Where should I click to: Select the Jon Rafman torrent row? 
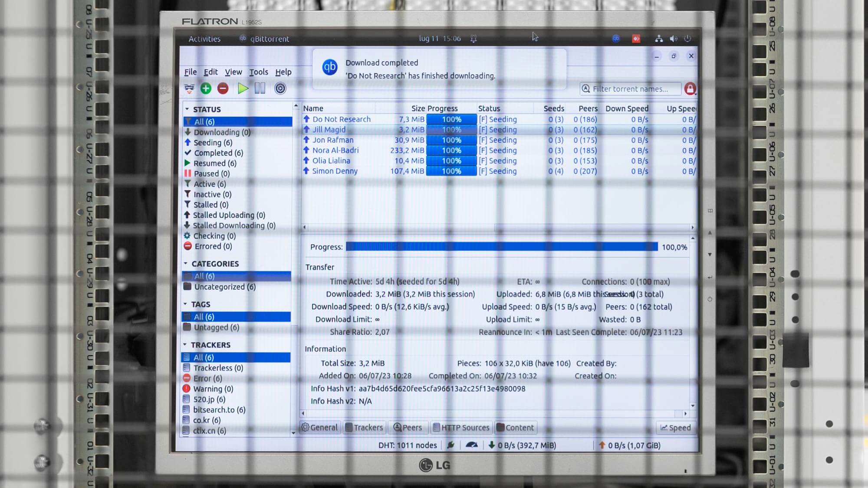click(x=499, y=140)
